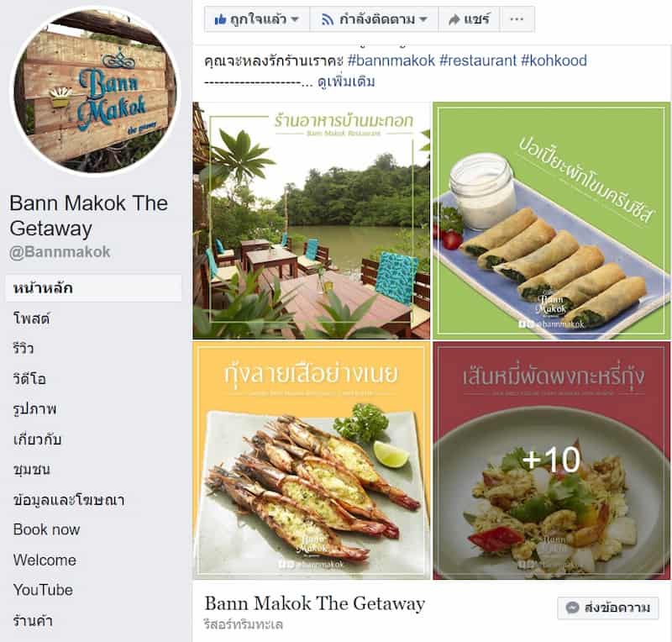This screenshot has height=642, width=672.
Task: Open the three-dots more options button
Action: 517,18
